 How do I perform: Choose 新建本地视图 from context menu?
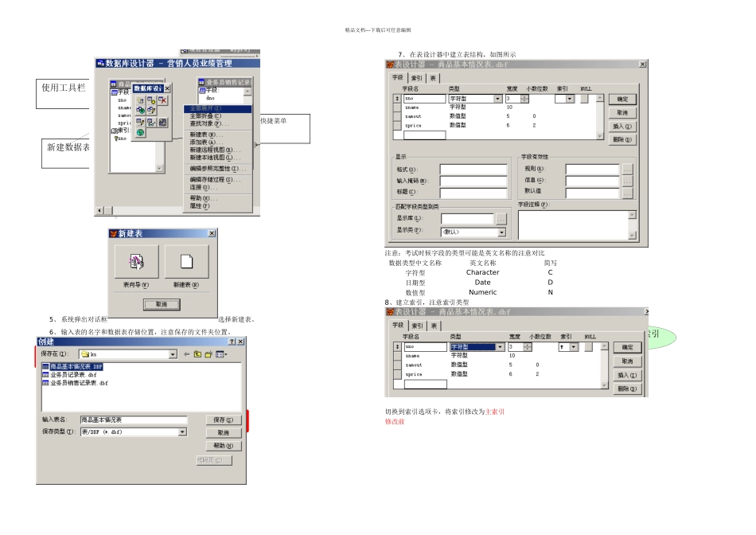[218, 158]
